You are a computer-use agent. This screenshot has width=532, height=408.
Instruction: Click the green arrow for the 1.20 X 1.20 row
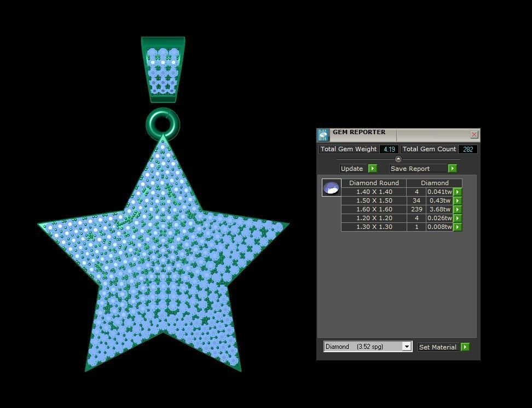coord(458,219)
